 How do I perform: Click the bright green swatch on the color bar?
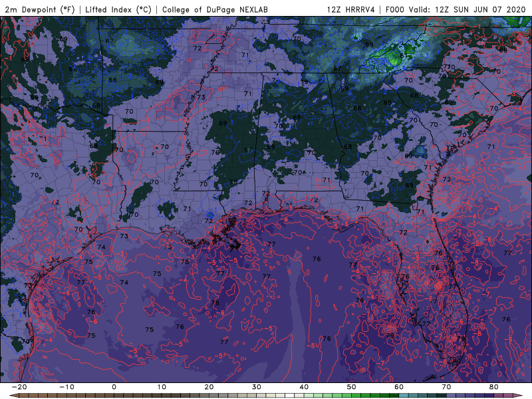[356, 395]
